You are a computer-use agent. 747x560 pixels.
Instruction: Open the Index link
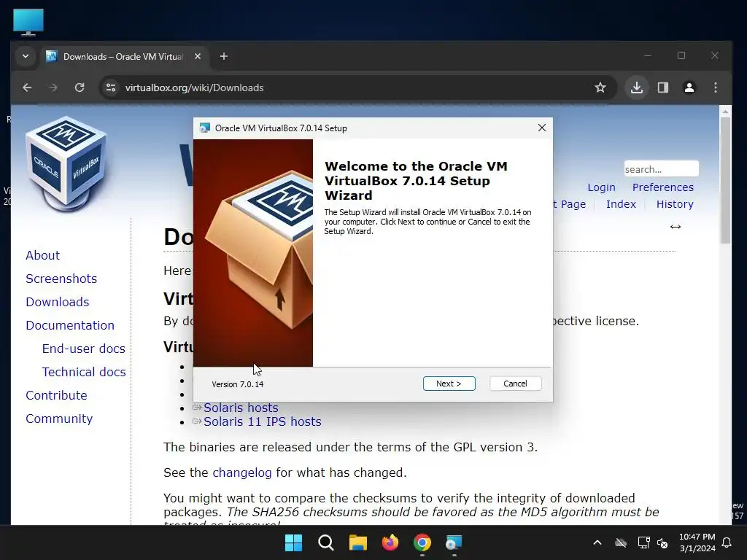click(621, 204)
